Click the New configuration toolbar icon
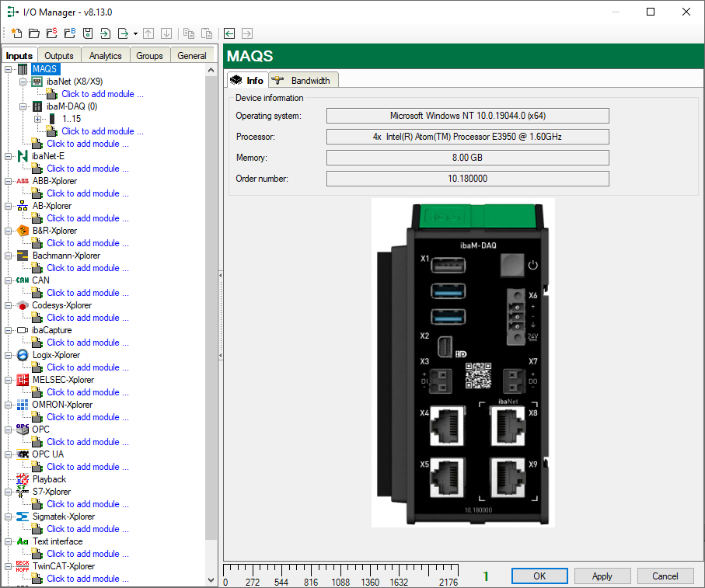705x588 pixels. (16, 33)
